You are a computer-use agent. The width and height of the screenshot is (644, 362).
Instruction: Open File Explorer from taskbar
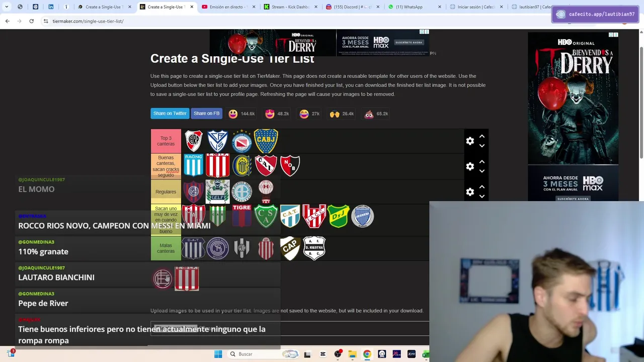point(352,354)
